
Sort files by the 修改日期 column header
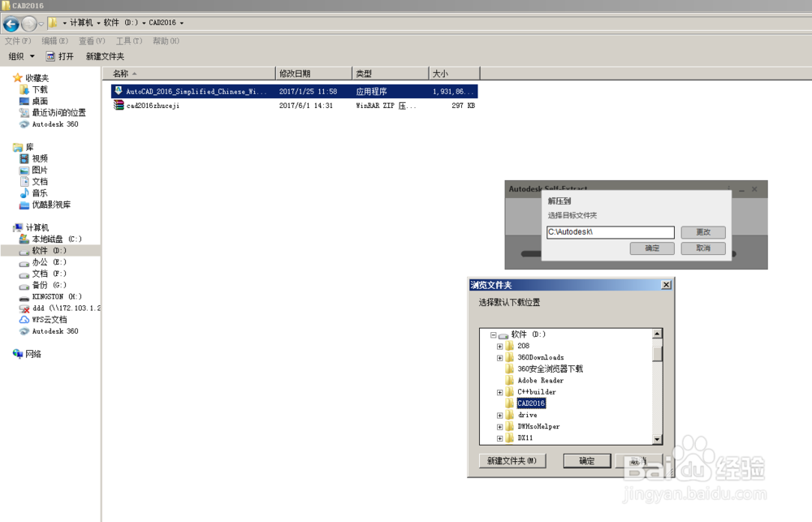click(313, 74)
